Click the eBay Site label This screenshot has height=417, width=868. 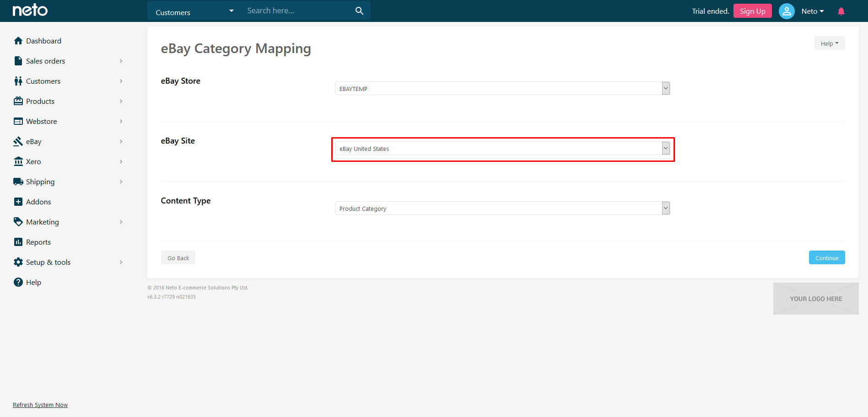pos(178,141)
